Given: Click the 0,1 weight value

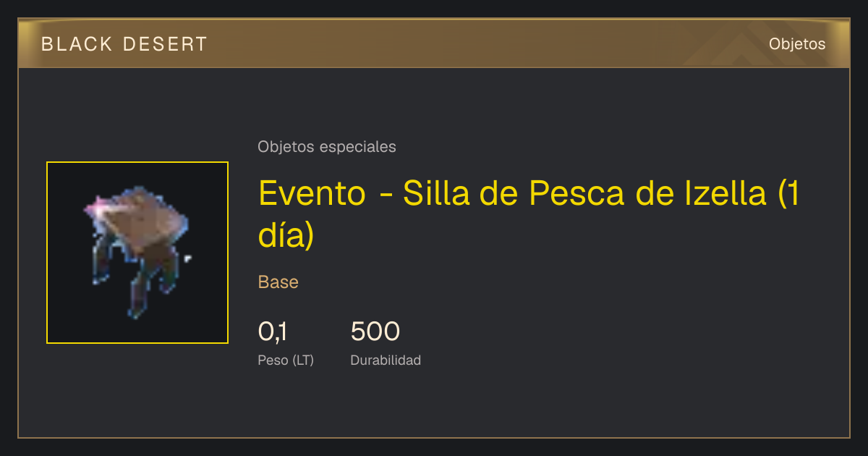Looking at the screenshot, I should [x=273, y=332].
